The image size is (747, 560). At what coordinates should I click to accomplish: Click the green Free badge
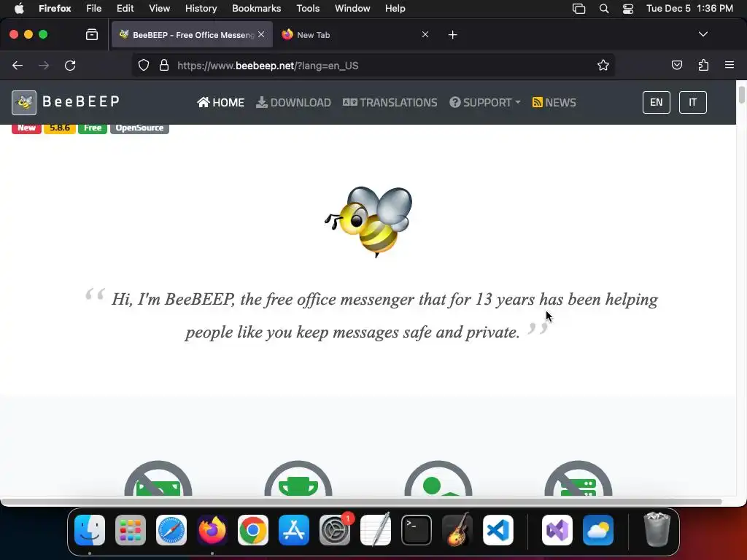(x=93, y=128)
